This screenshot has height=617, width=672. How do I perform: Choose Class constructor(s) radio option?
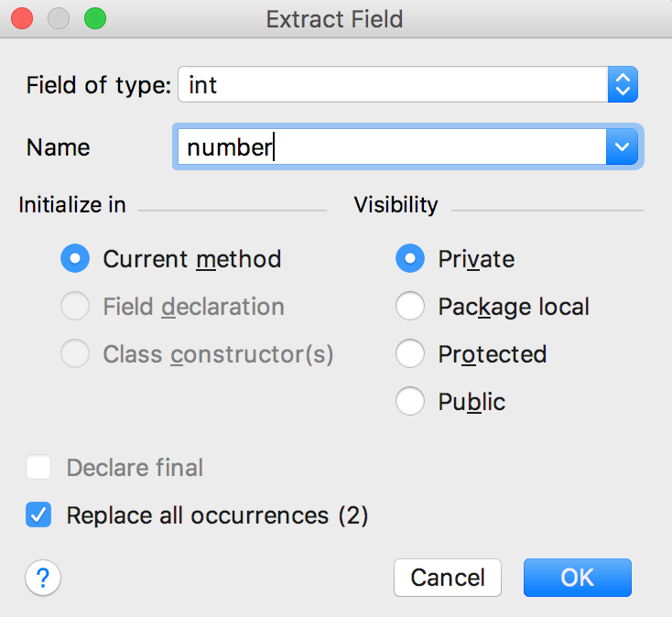point(75,353)
